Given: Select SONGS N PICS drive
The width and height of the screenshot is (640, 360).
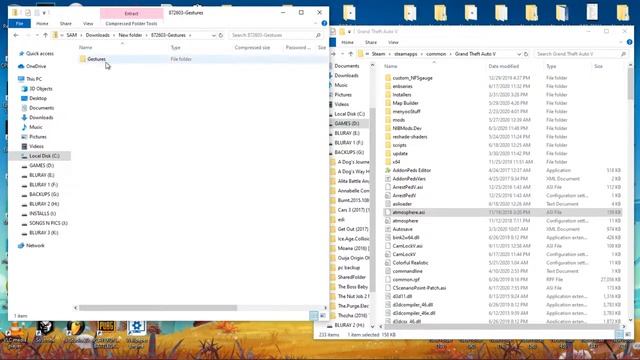Looking at the screenshot, I should (x=48, y=223).
